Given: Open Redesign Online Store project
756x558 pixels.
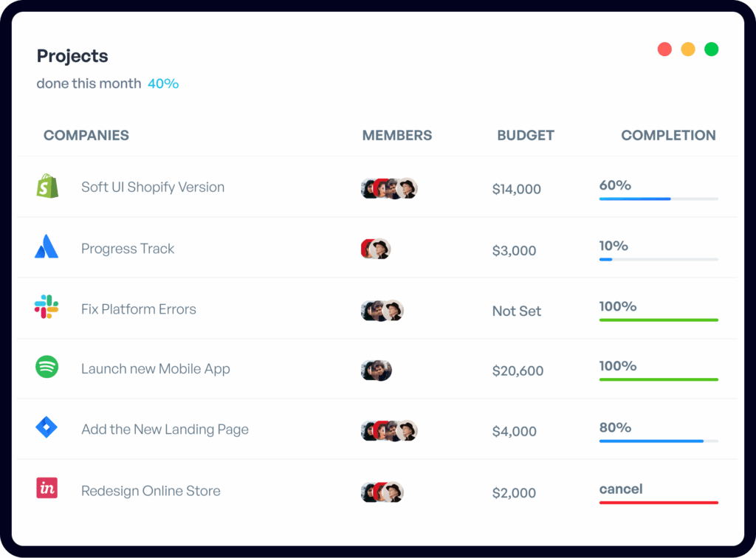Looking at the screenshot, I should [151, 491].
